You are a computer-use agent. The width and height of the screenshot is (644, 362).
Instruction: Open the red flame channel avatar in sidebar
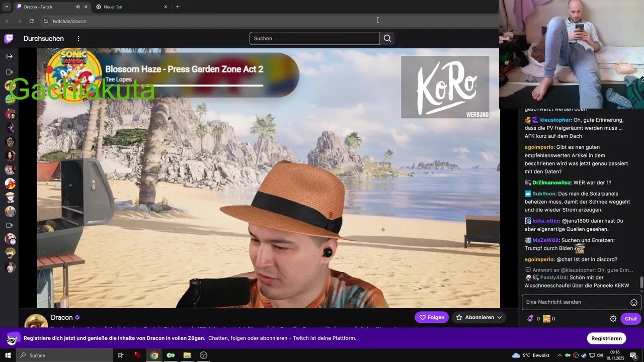click(x=10, y=184)
